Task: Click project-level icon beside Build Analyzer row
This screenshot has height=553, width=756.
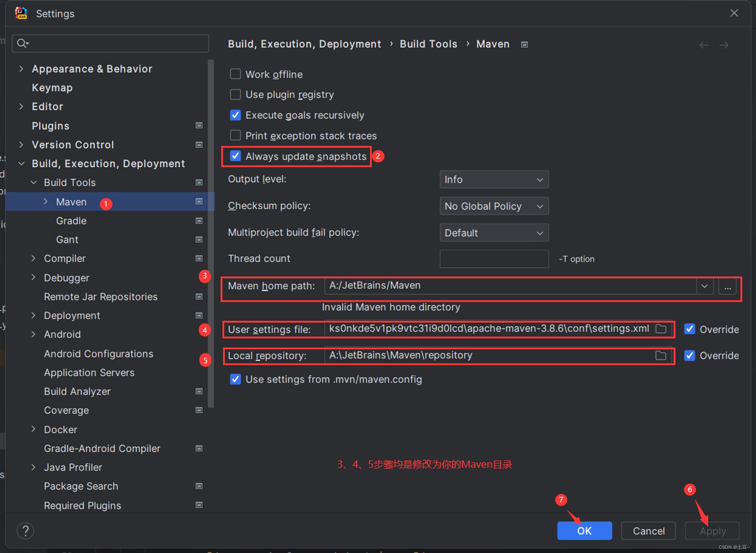Action: pos(199,392)
